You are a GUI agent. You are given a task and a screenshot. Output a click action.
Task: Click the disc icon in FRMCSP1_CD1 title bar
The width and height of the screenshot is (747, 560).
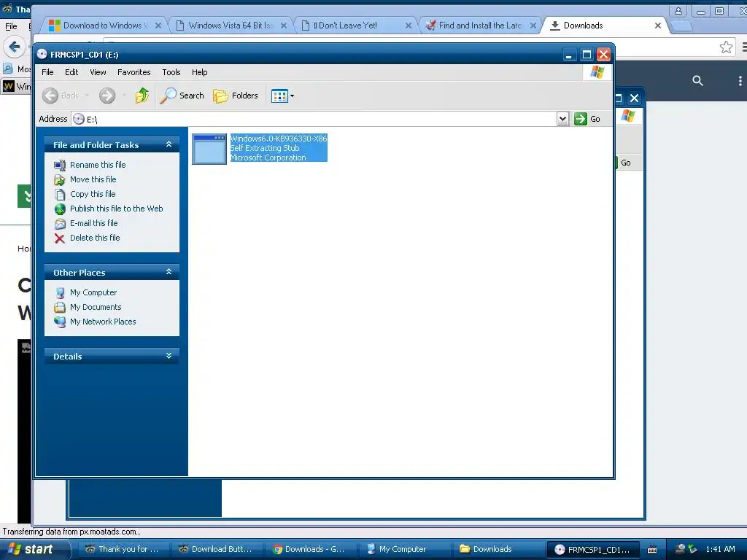[x=42, y=54]
